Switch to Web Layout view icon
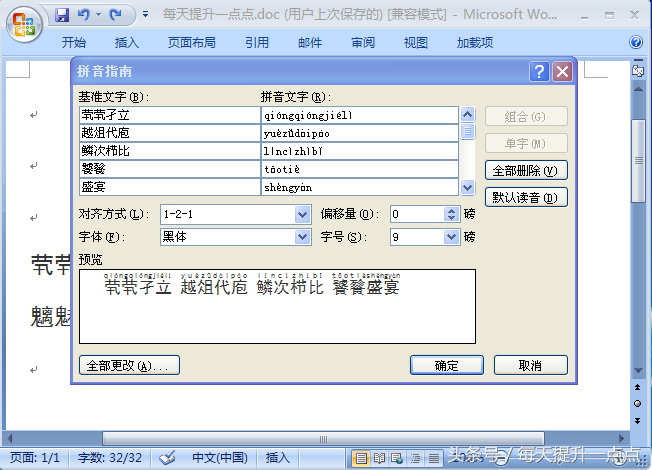This screenshot has width=652, height=470. click(x=397, y=458)
